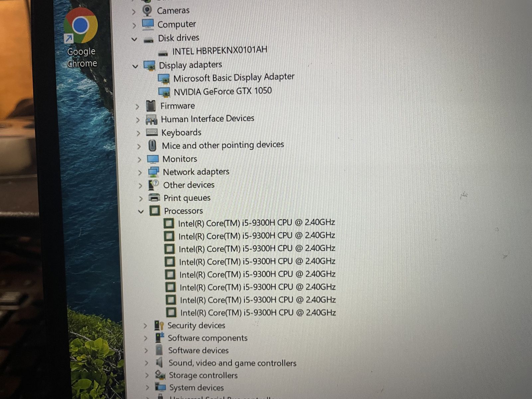The image size is (532, 399).
Task: Click the Firmware chip icon
Action: 151,106
